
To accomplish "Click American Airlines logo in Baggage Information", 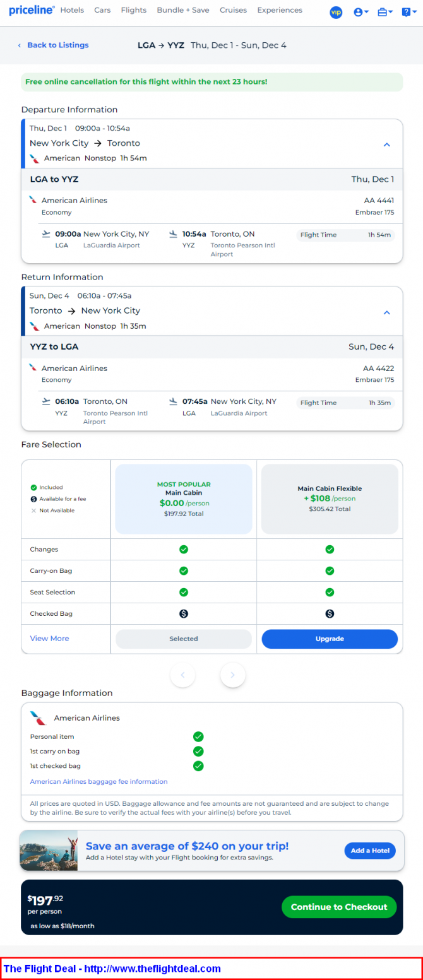I will pyautogui.click(x=39, y=718).
